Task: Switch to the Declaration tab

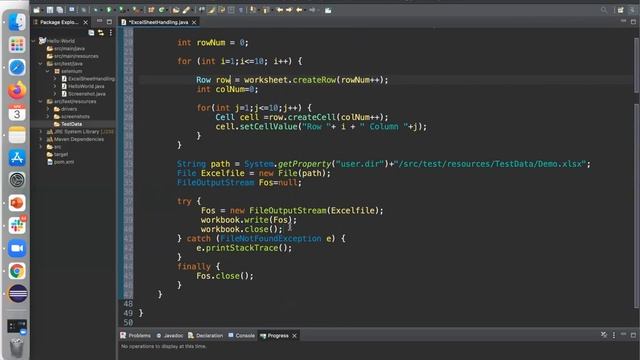Action: click(206, 336)
